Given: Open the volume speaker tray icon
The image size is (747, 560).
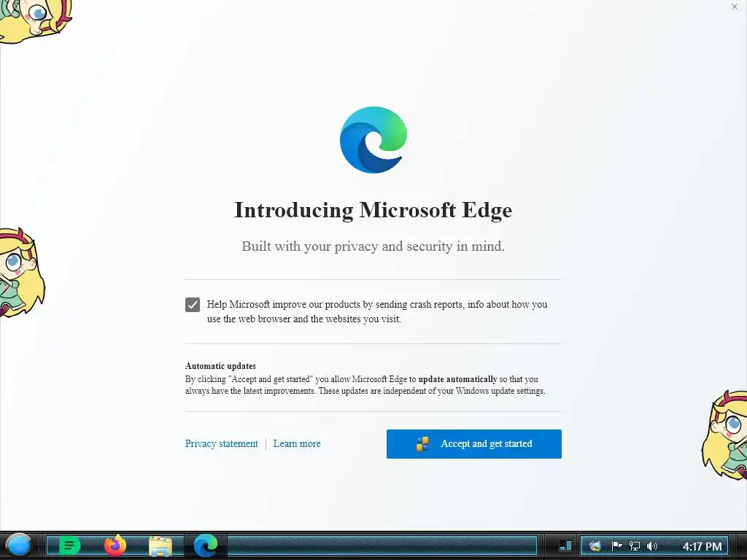Looking at the screenshot, I should pos(651,545).
